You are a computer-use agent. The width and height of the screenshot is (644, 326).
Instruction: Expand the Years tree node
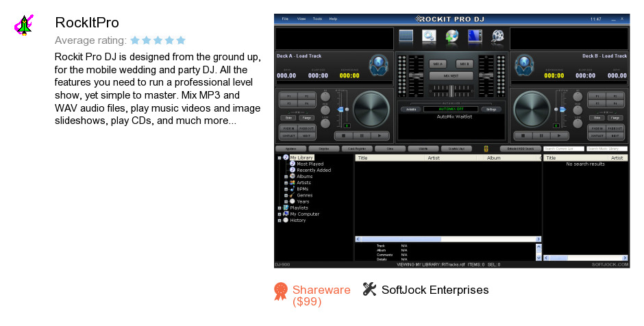(x=286, y=201)
